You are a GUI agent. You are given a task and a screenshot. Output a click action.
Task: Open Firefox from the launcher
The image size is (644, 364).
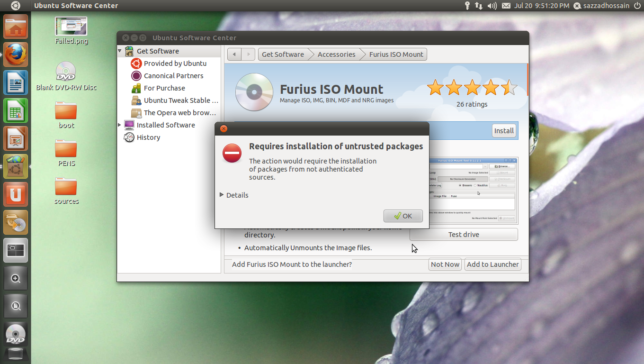(x=16, y=55)
